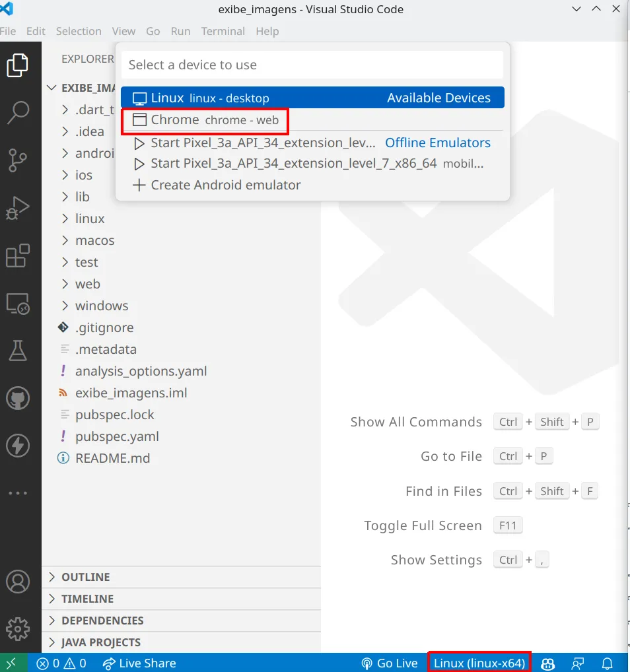Viewport: 630px width, 672px height.
Task: Open the Extensions view icon
Action: [18, 255]
